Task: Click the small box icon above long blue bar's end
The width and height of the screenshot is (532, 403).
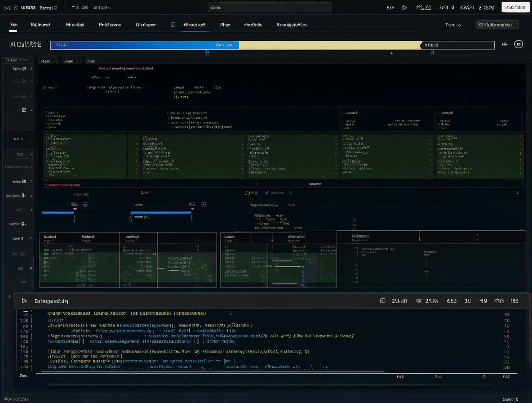Action: click(x=204, y=205)
